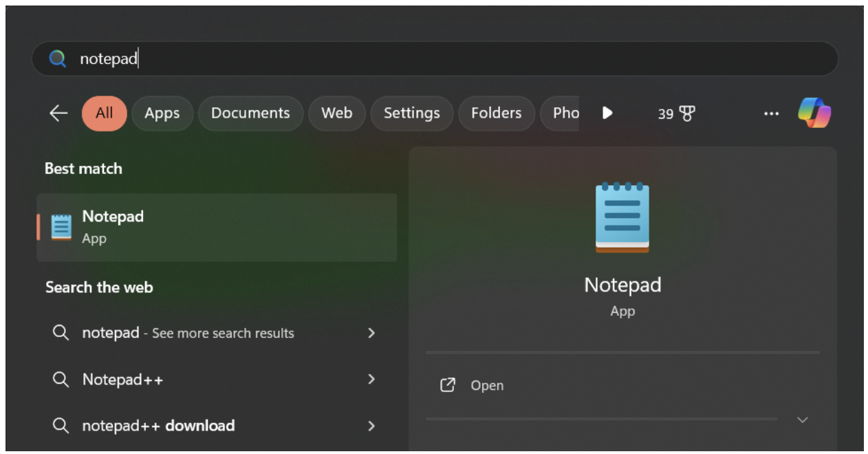Image resolution: width=868 pixels, height=454 pixels.
Task: Click the back arrow above Best match
Action: tap(58, 113)
